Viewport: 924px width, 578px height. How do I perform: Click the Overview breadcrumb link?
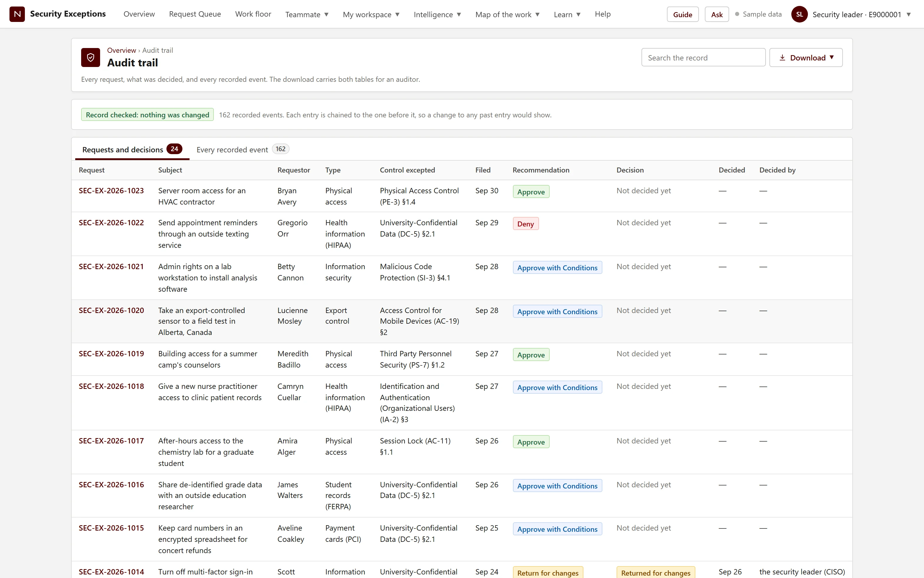point(121,50)
